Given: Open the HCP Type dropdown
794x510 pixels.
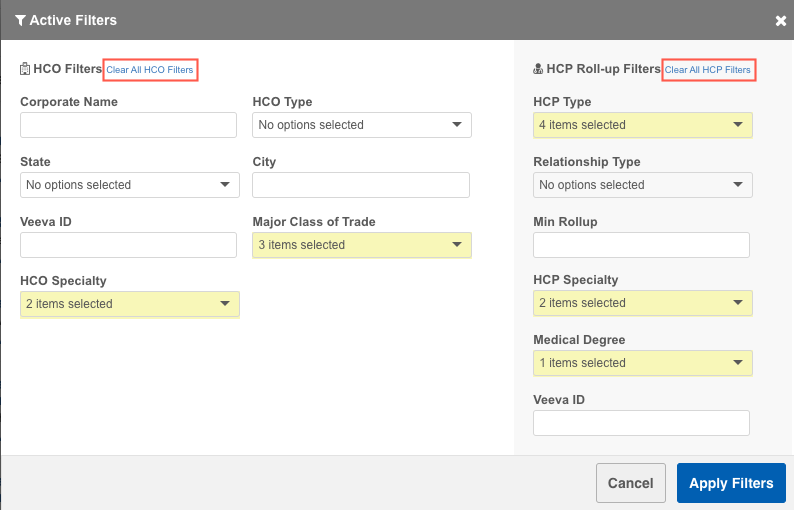Looking at the screenshot, I should tap(642, 125).
